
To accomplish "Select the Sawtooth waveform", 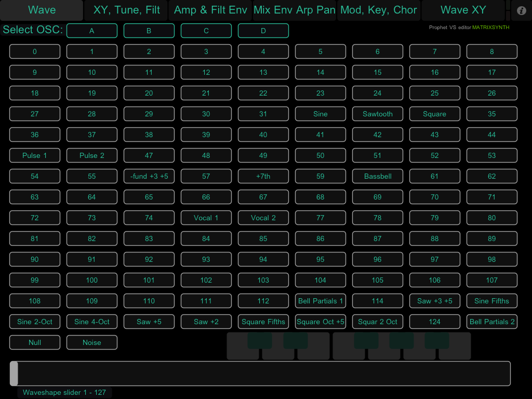I will click(378, 114).
